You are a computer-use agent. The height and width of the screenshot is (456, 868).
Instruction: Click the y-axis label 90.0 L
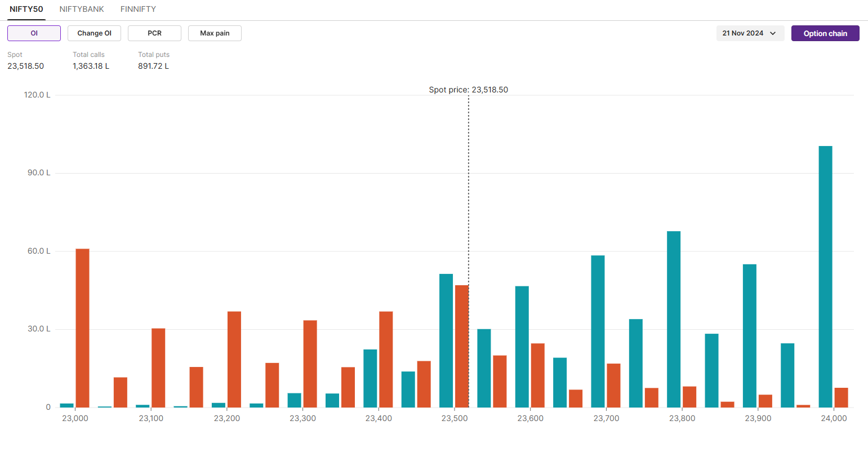click(39, 172)
